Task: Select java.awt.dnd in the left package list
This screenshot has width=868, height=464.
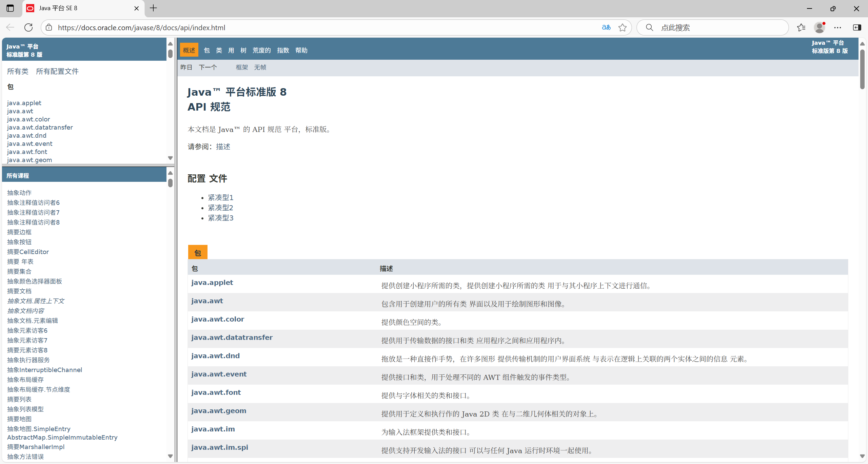Action: [x=27, y=135]
